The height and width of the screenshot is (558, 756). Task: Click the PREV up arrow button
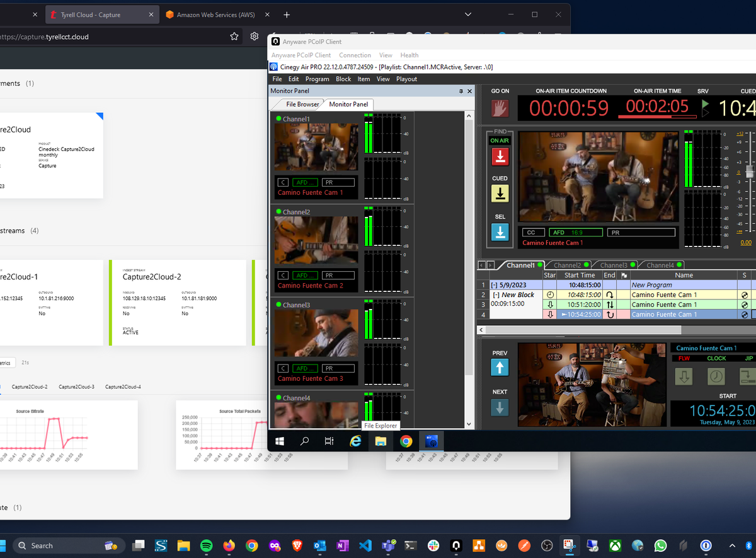pyautogui.click(x=500, y=368)
